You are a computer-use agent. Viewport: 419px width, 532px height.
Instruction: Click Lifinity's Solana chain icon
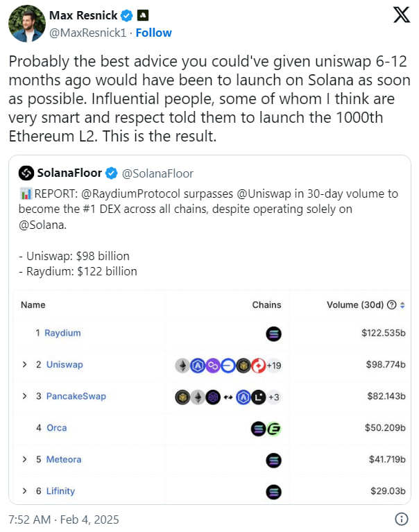click(273, 492)
